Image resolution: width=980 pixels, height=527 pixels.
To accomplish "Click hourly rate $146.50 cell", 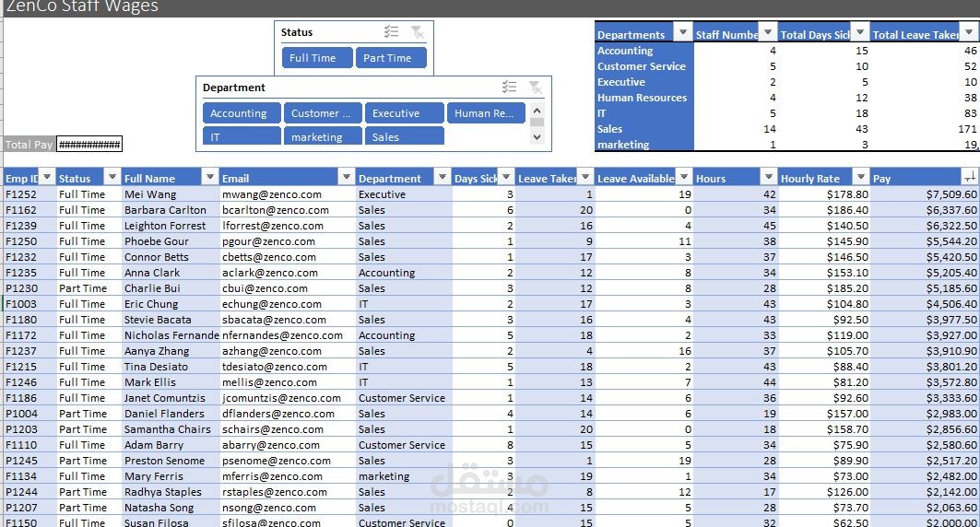I will click(824, 257).
